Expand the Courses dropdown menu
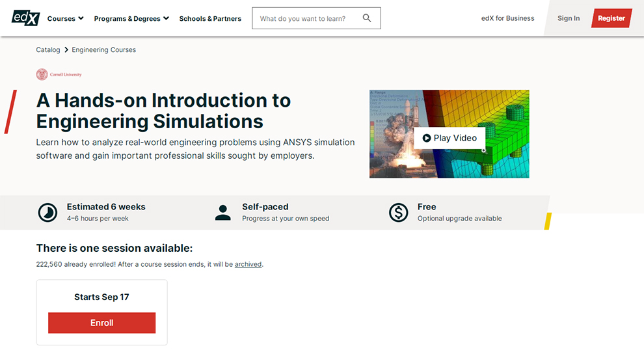644x354 pixels. [65, 18]
